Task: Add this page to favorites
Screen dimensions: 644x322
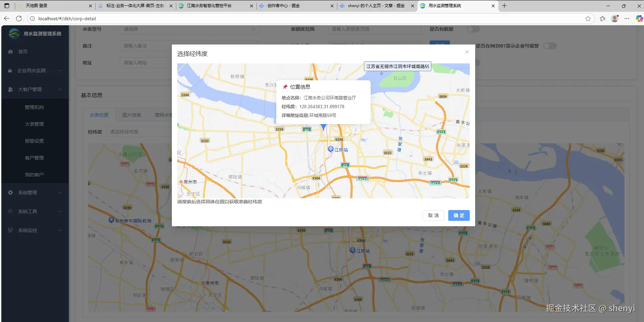Action: (x=588, y=19)
